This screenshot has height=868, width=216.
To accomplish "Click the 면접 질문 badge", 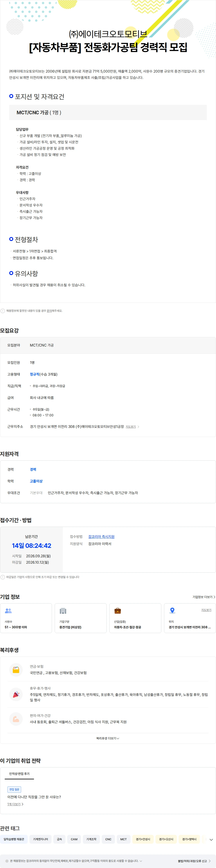I will [14, 789].
